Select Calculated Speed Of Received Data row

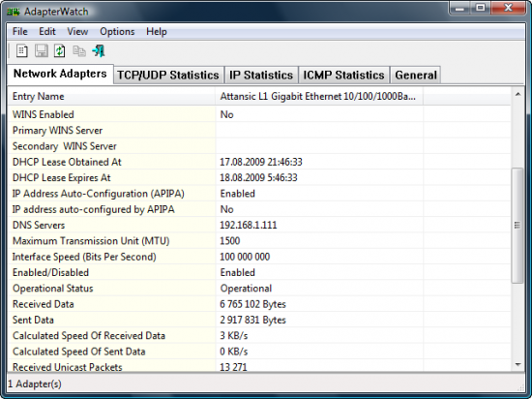259,335
